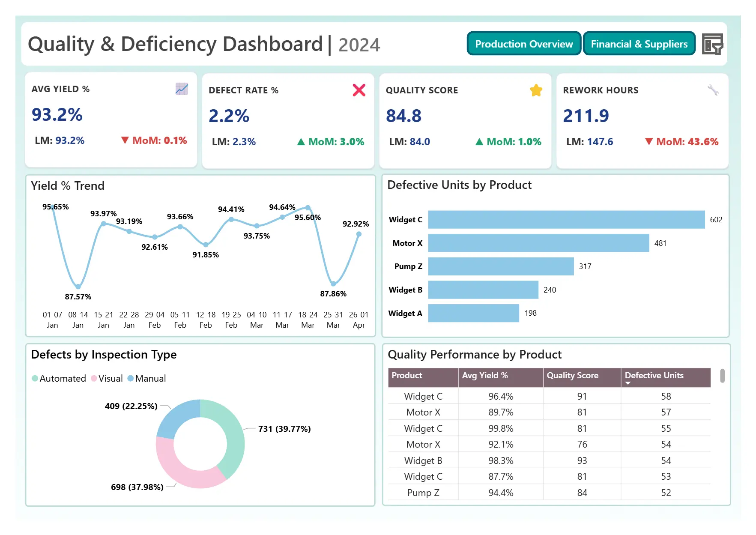Image resolution: width=756 pixels, height=535 pixels.
Task: Select the star icon on Quality Score card
Action: point(535,90)
